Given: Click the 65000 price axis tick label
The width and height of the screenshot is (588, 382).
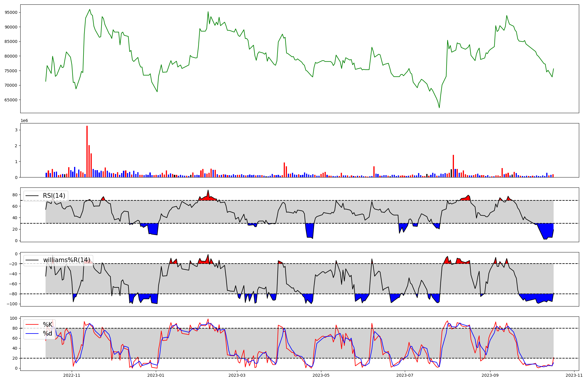Looking at the screenshot, I should tap(11, 100).
